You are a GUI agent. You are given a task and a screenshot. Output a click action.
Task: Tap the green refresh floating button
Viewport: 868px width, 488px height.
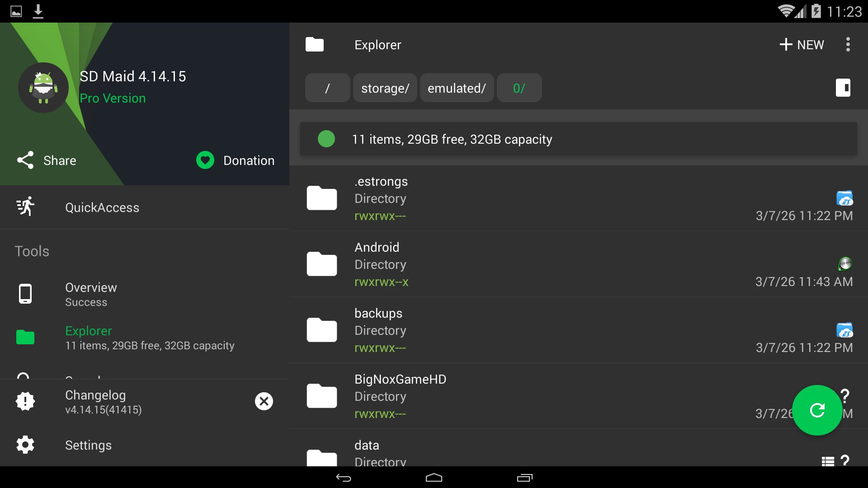tap(817, 410)
